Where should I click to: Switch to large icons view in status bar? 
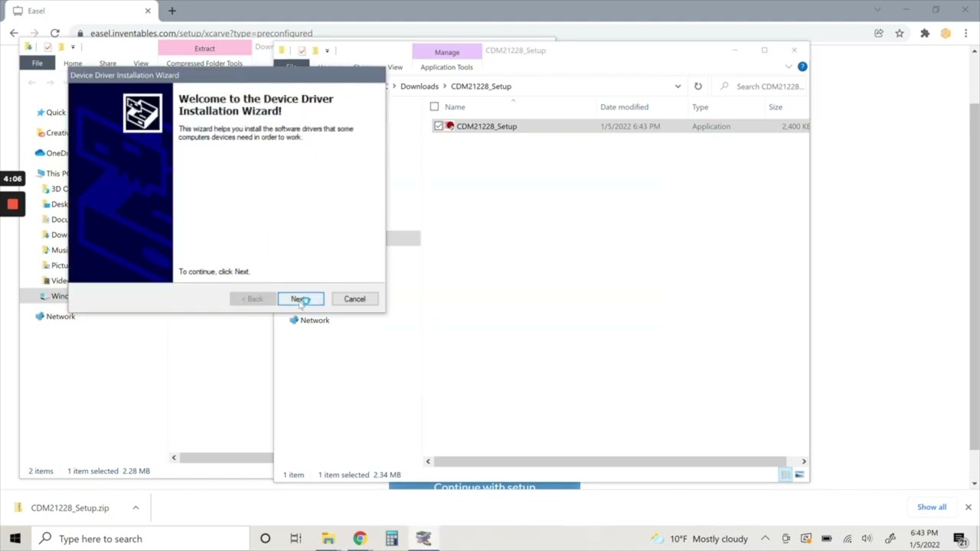(799, 474)
